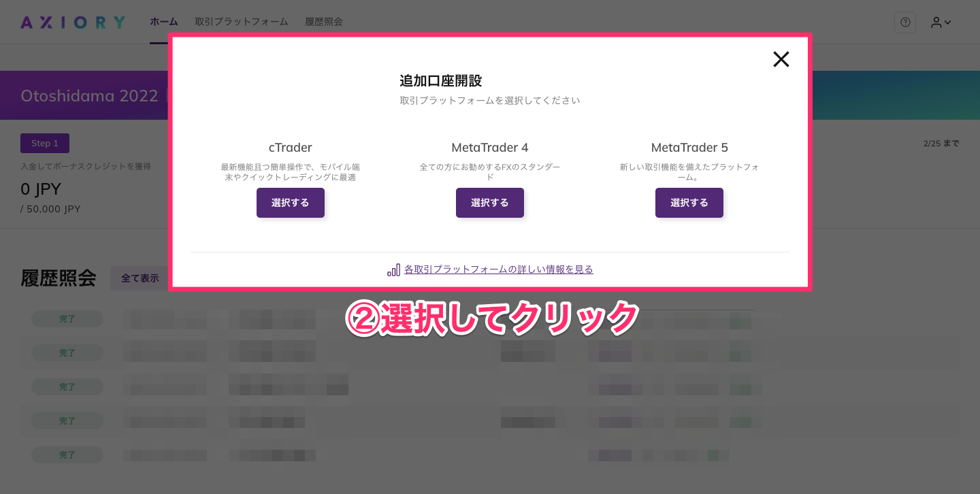Open 各取引プラットフォームの詳しい情報を見る link
The height and width of the screenshot is (494, 980).
point(499,269)
